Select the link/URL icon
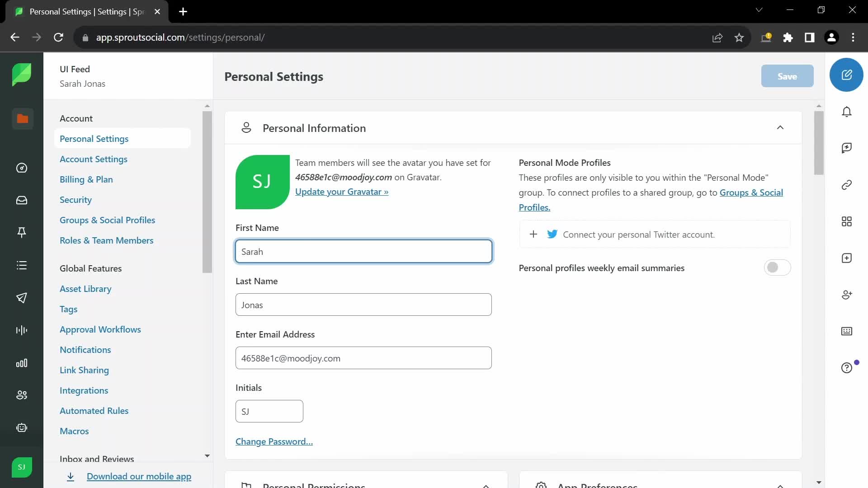 (x=847, y=185)
